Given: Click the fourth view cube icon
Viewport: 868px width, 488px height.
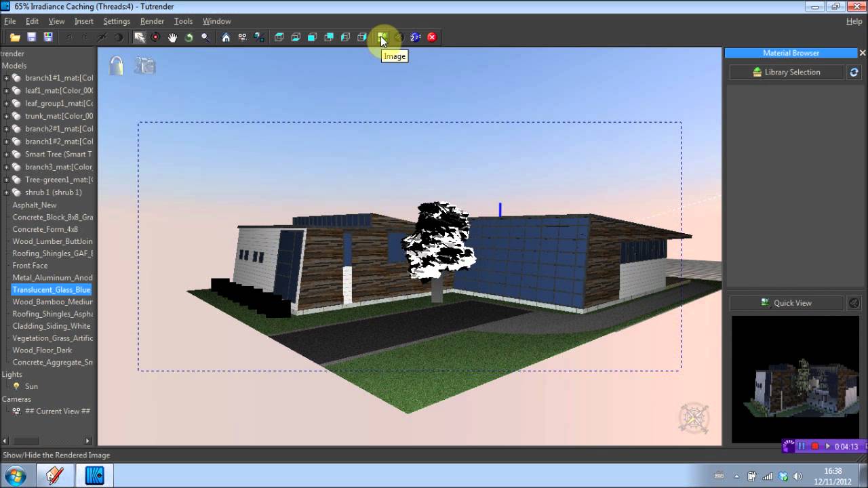Looking at the screenshot, I should 329,37.
